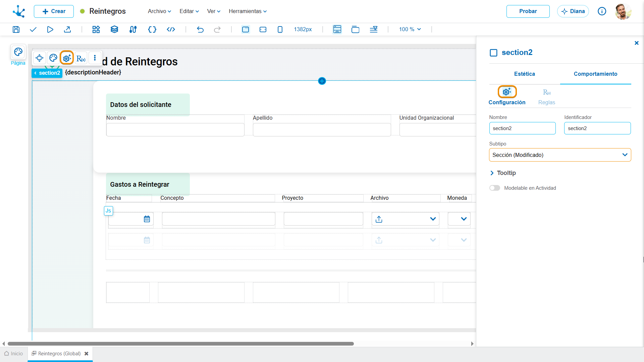The image size is (644, 362).
Task: Click the Save icon in the toolbar
Action: tap(16, 29)
